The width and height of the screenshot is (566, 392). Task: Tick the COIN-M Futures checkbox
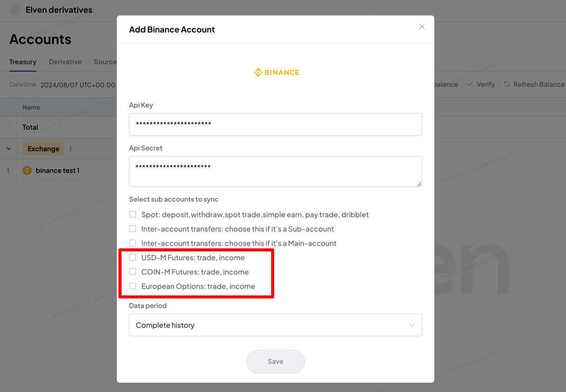pos(133,272)
